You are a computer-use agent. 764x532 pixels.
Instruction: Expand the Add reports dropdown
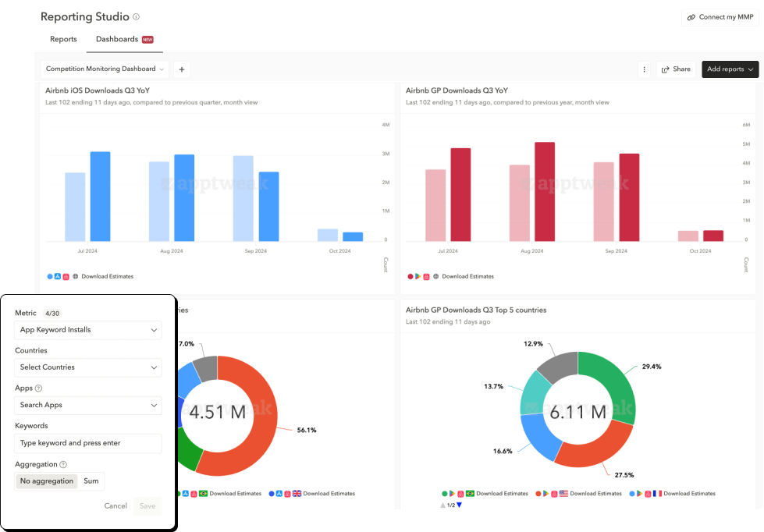click(x=730, y=69)
